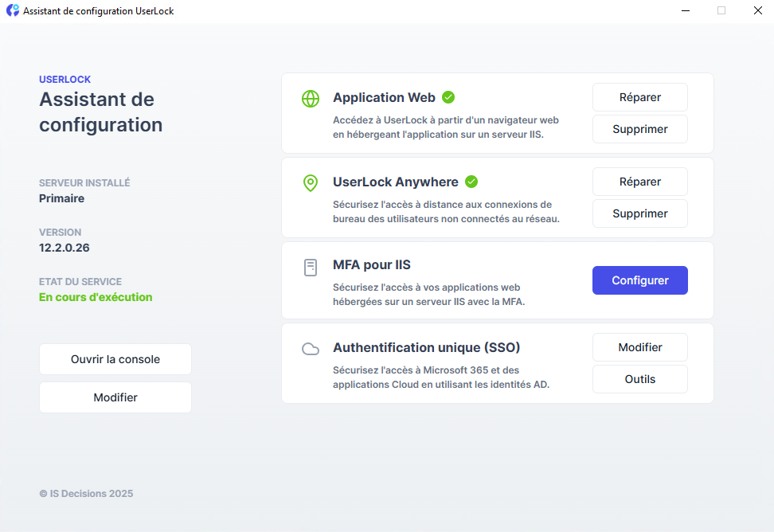Screen dimensions: 774x532
Task: Click the UserLock Anywhere heading
Action: pyautogui.click(x=396, y=182)
